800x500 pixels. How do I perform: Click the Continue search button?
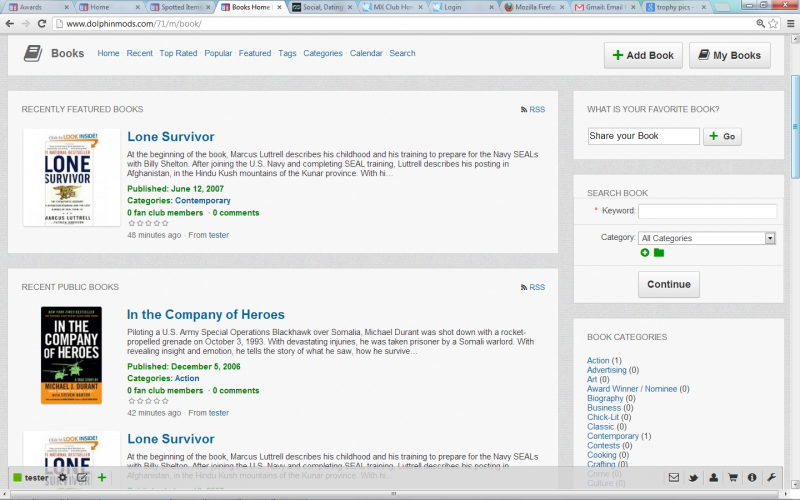click(669, 284)
